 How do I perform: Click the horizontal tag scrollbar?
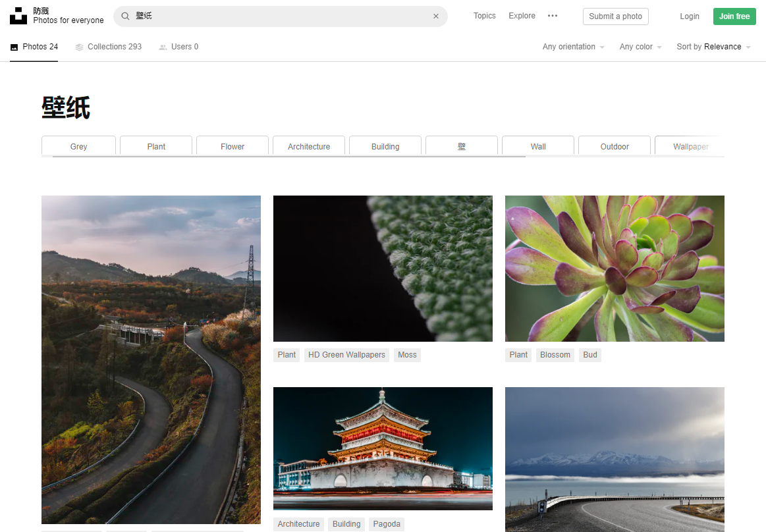tap(283, 157)
